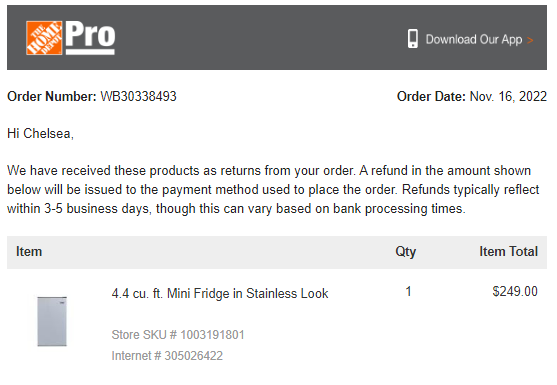Click the Hi Chelsea greeting

[40, 134]
